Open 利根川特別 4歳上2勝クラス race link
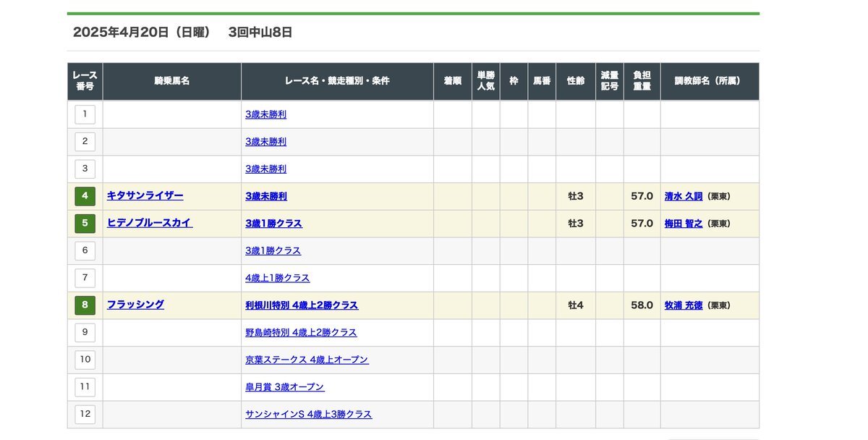 pyautogui.click(x=302, y=305)
